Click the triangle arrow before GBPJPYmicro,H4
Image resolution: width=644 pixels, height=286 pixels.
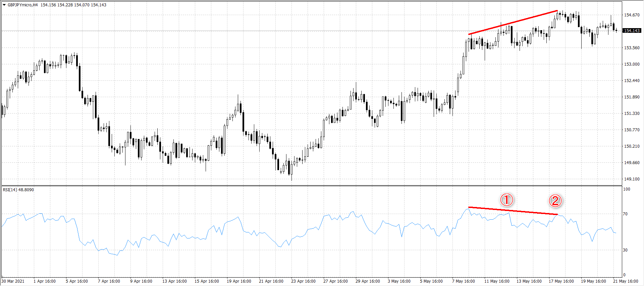pyautogui.click(x=4, y=5)
